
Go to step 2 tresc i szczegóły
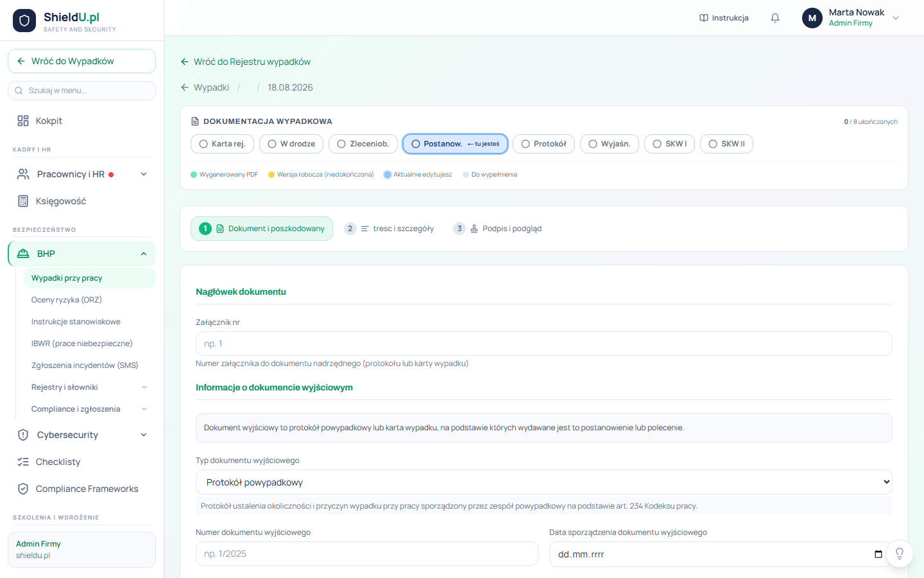(x=389, y=229)
